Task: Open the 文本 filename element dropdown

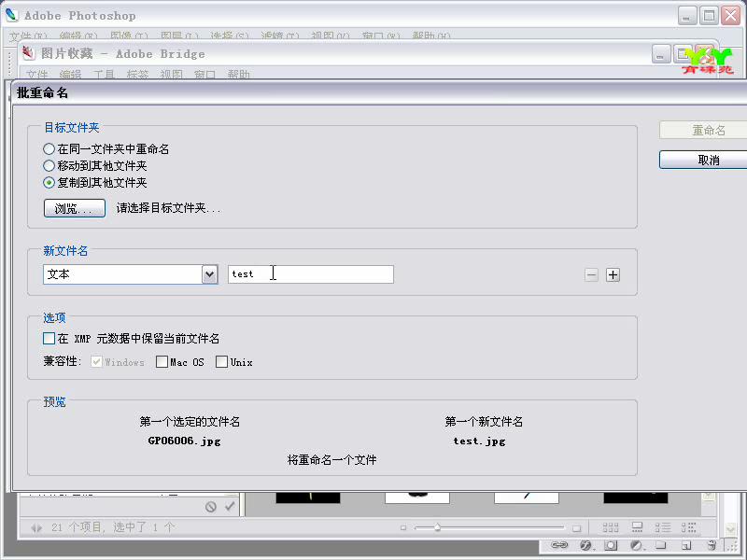Action: (x=209, y=274)
